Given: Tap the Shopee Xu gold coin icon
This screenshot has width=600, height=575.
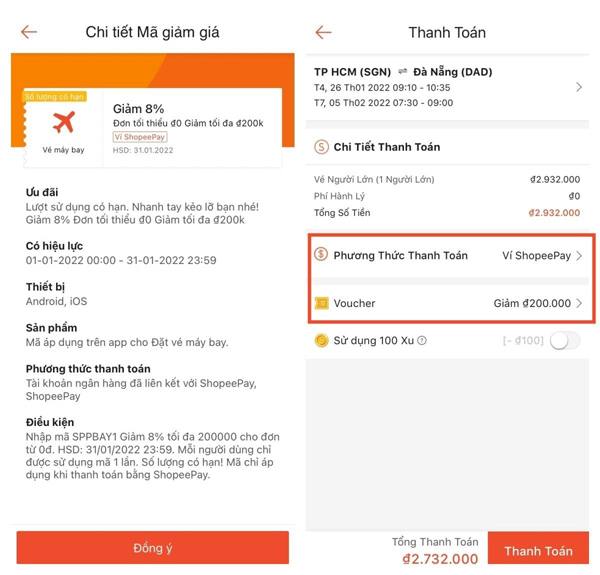Looking at the screenshot, I should 321,340.
